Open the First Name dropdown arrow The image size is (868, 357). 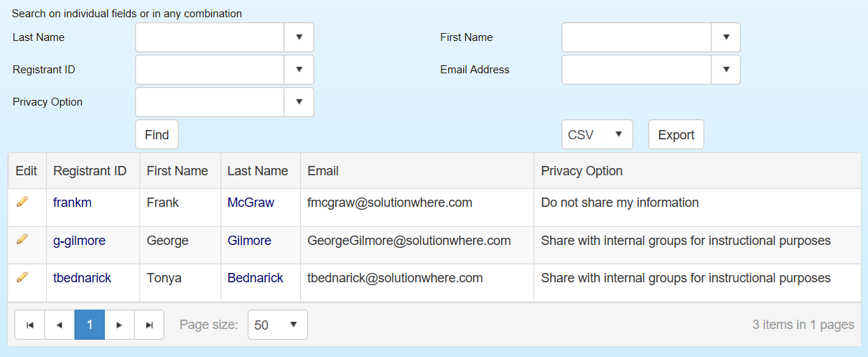(x=726, y=37)
